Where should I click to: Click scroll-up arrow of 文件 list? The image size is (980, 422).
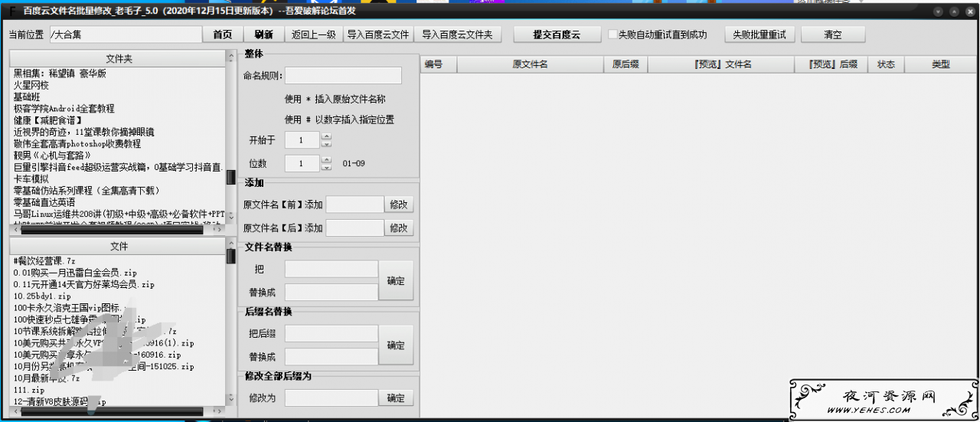tap(231, 243)
